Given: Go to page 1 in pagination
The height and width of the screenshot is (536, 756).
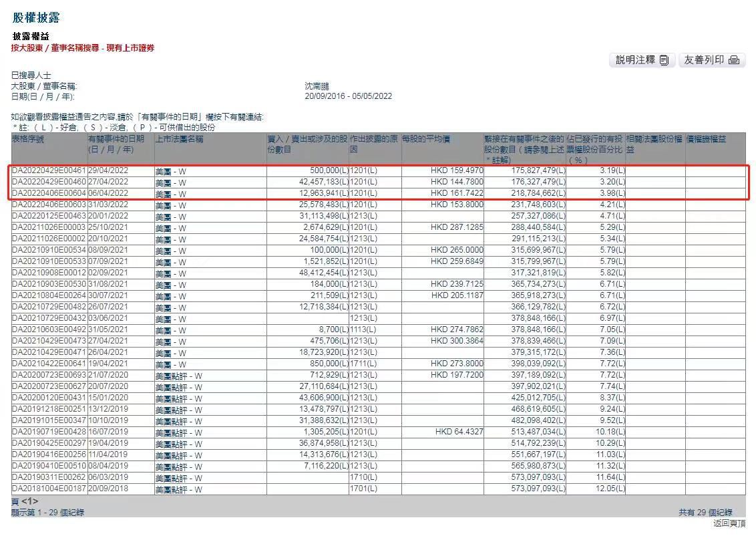Looking at the screenshot, I should 29,502.
